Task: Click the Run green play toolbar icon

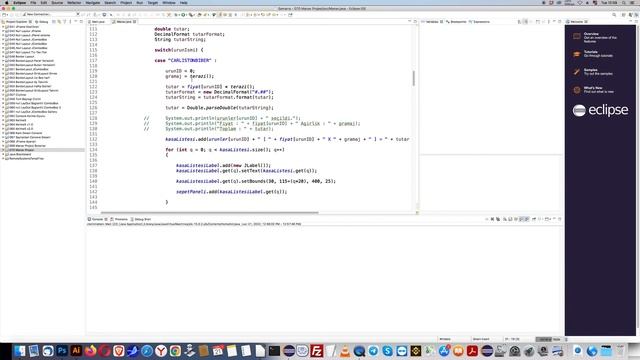Action: 183,15
